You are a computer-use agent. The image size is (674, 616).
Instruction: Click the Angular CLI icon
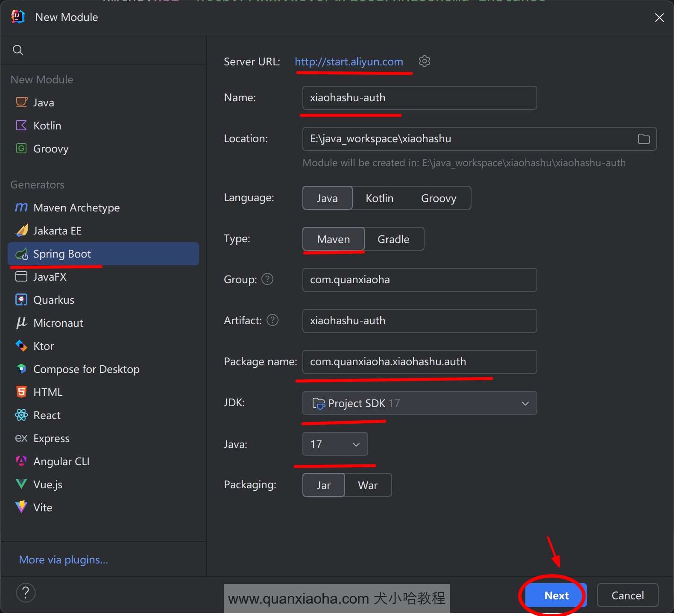point(21,461)
